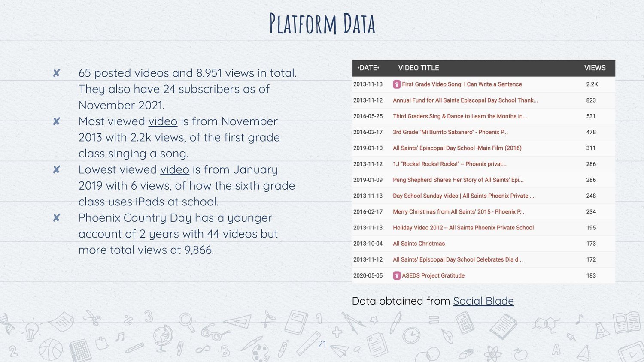Screen dimensions: 644x362
Task: Open the 'video' link in Most viewed sentence
Action: [x=163, y=121]
